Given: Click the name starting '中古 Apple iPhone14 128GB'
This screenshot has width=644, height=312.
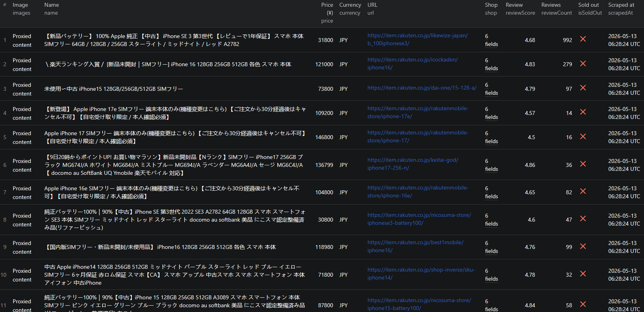Looking at the screenshot, I should point(175,275).
